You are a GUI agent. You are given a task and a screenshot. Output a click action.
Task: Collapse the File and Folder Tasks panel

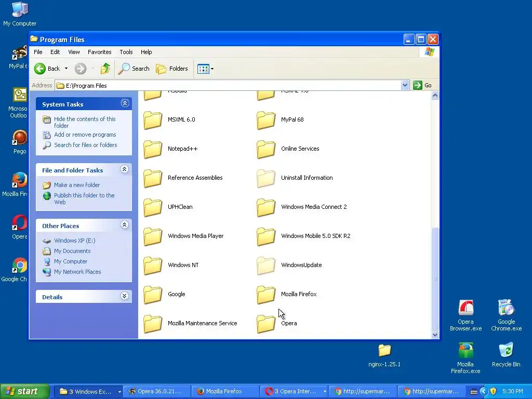coord(125,169)
